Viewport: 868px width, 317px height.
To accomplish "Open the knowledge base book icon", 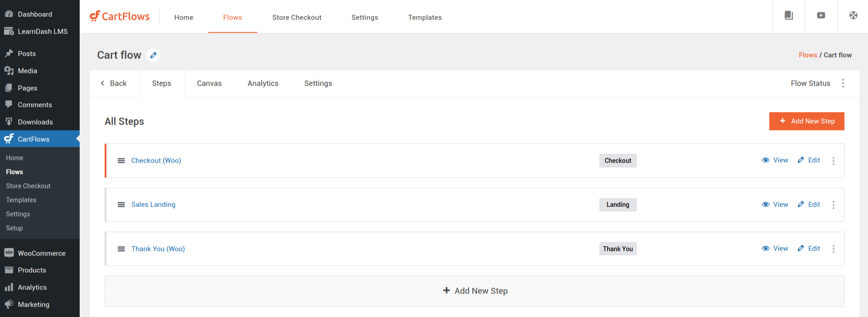I will pos(789,15).
